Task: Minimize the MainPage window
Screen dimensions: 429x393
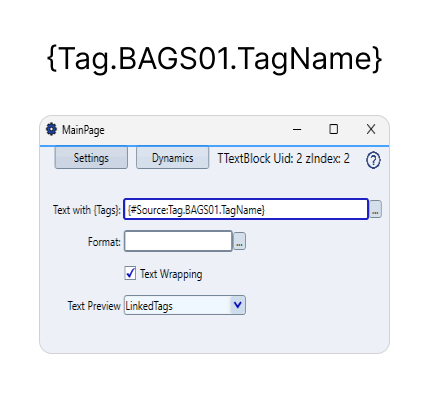Action: click(x=297, y=129)
